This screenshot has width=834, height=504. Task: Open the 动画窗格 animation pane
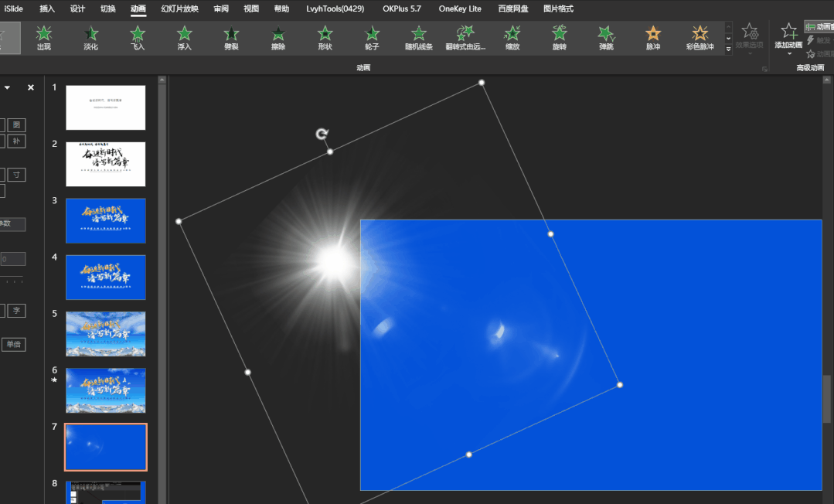coord(819,26)
